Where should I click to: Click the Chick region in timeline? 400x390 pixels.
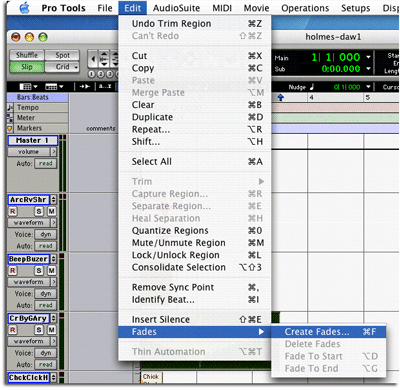pos(151,377)
